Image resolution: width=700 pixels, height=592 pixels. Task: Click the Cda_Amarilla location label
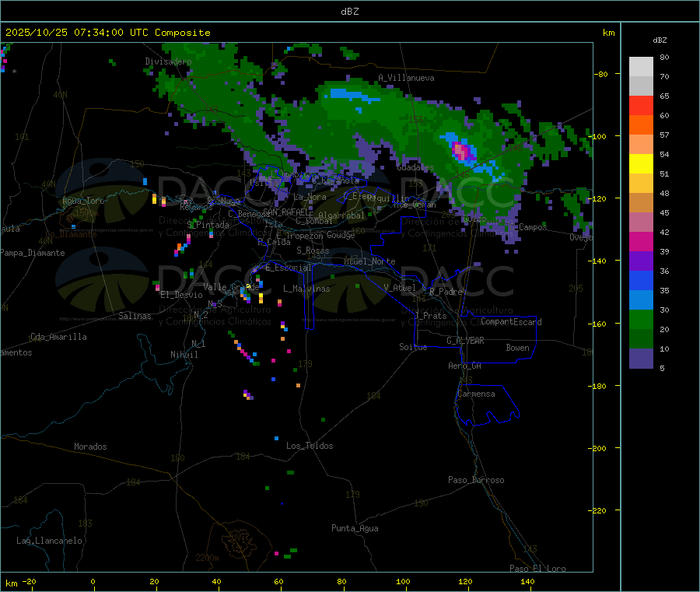(x=58, y=337)
